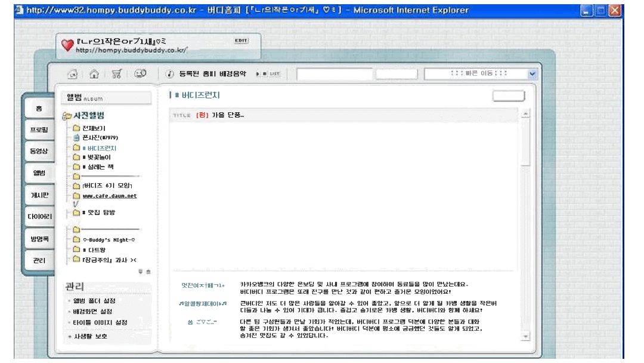
Task: Click the red heart icon by homepage title
Action: pos(67,45)
